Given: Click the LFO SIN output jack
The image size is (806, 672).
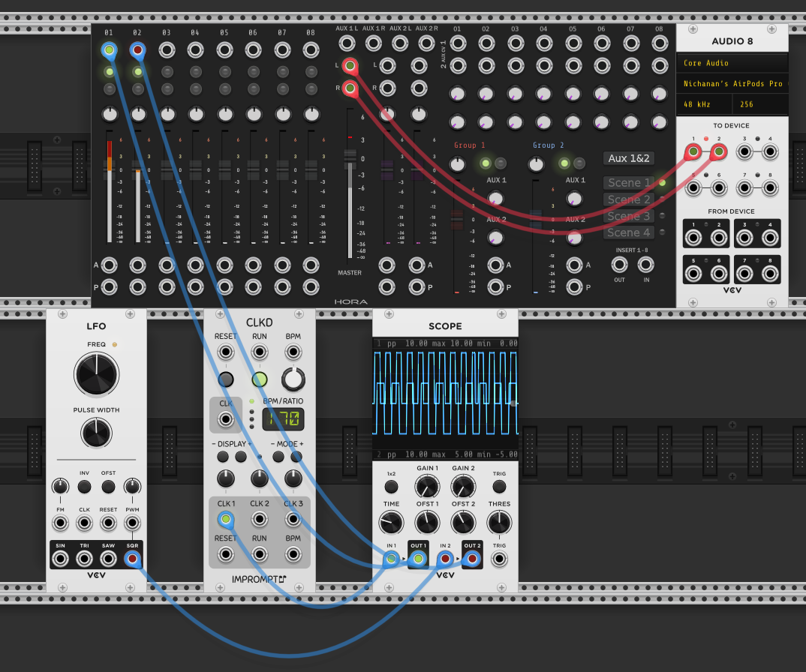Looking at the screenshot, I should click(x=60, y=559).
